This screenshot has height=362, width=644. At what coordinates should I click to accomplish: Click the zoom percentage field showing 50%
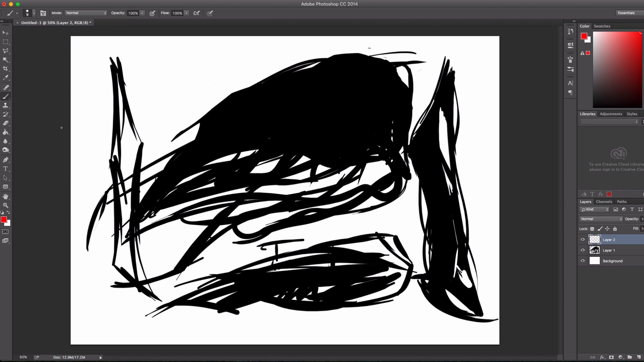[x=23, y=357]
